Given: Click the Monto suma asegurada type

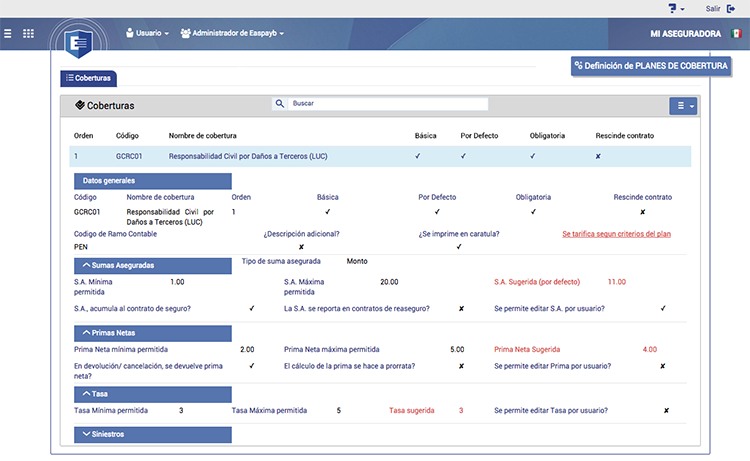Looking at the screenshot, I should coord(357,261).
